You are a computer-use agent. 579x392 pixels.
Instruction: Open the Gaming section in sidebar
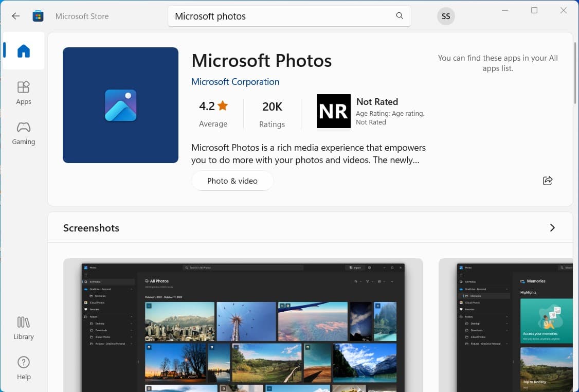point(24,133)
